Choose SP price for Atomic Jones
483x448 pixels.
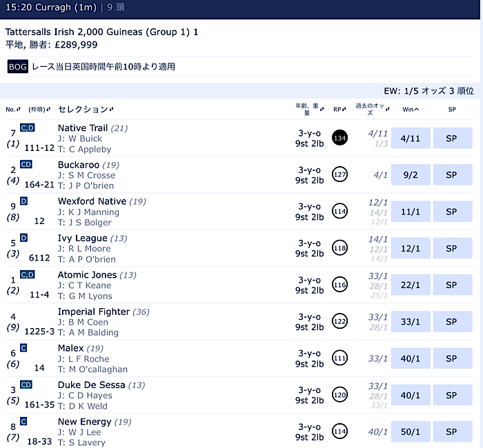[453, 285]
